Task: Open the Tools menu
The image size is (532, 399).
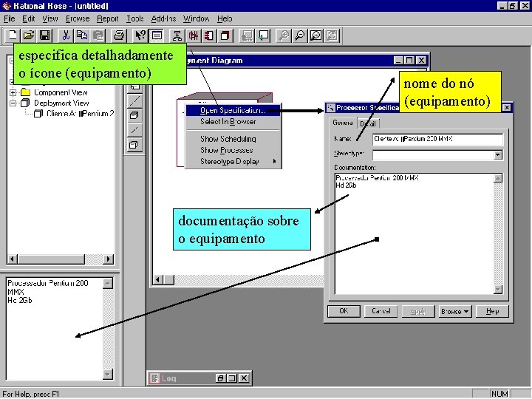Action: point(135,18)
